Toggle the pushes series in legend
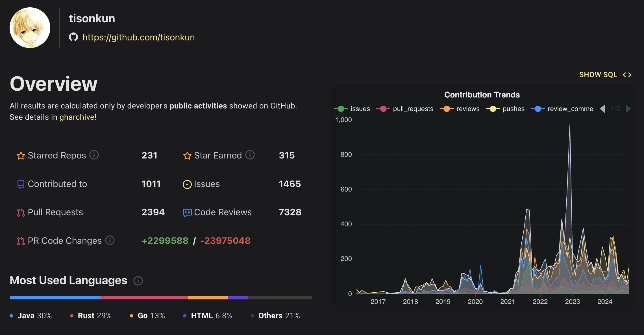Screen dimensions: 644x335 coord(505,109)
